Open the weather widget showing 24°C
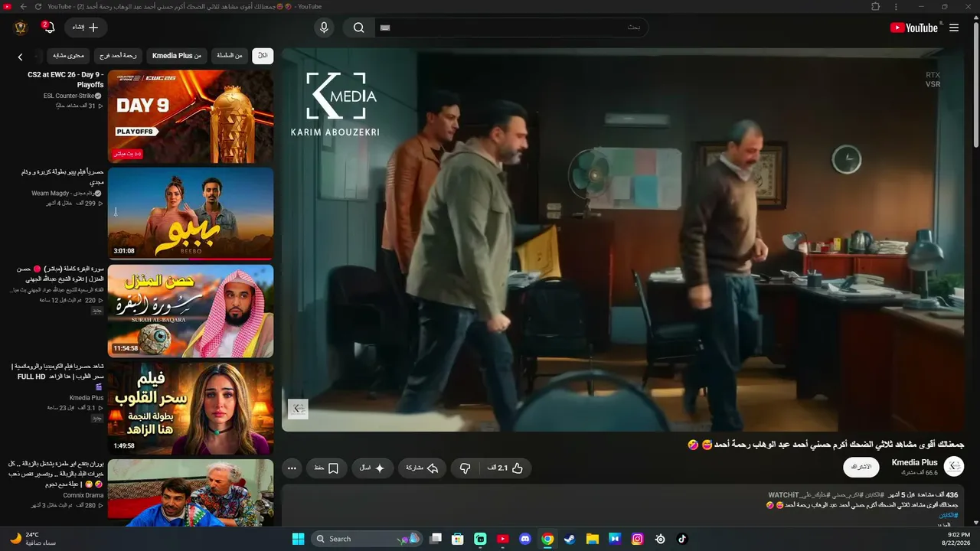 click(x=34, y=539)
